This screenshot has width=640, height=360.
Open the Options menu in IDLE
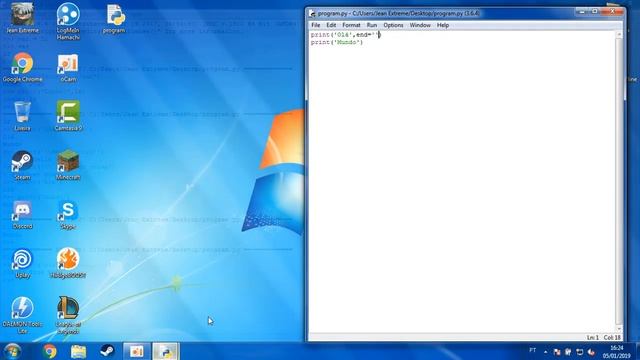point(393,25)
